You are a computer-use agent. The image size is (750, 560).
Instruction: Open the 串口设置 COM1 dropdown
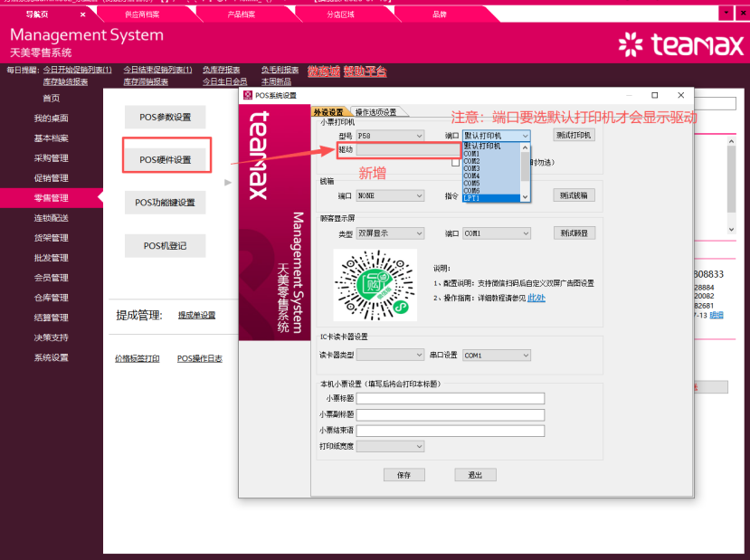tap(497, 356)
